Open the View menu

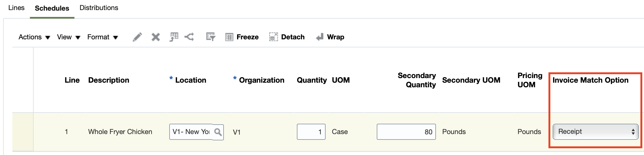click(x=68, y=37)
